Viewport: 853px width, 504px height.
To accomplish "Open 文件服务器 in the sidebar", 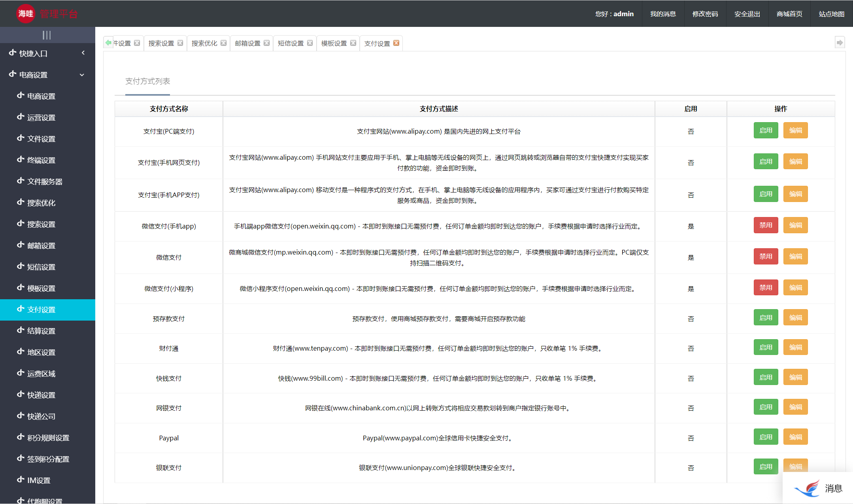I will 47,181.
